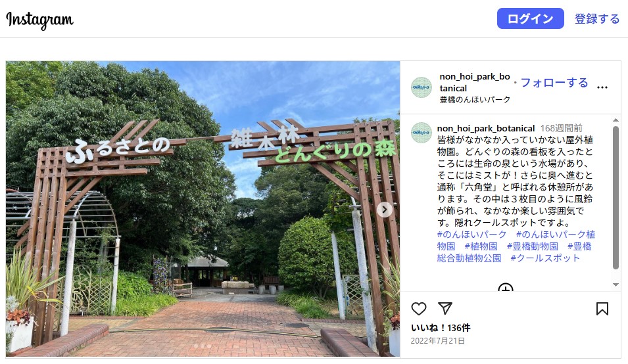Viewport: 628px width, 364px height.
Task: Click the ログイン button
Action: (530, 18)
